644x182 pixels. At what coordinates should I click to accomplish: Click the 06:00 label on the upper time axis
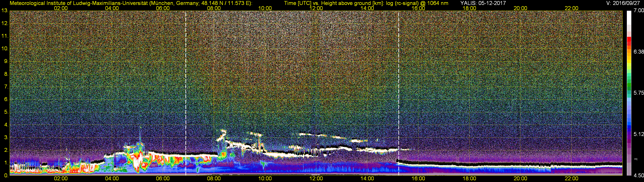pyautogui.click(x=163, y=8)
